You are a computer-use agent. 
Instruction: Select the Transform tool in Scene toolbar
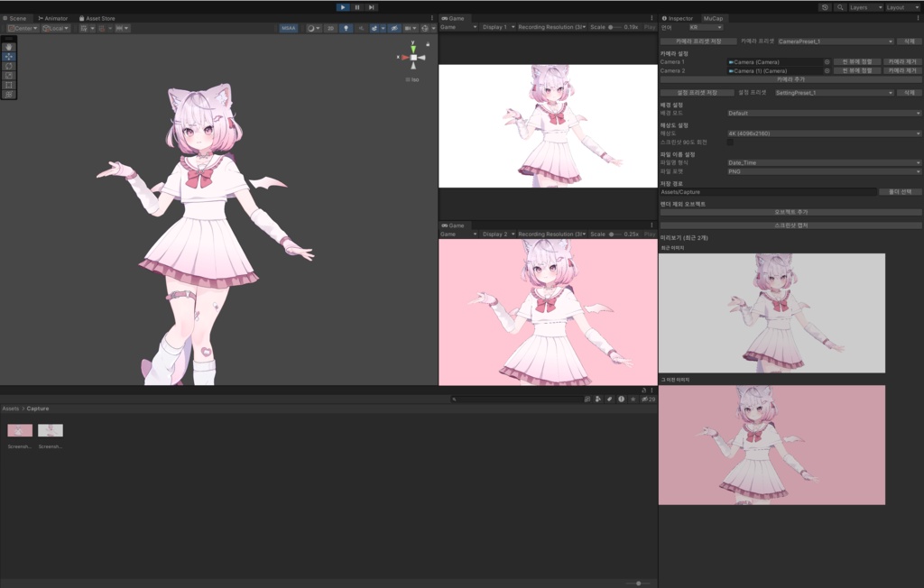(x=9, y=95)
